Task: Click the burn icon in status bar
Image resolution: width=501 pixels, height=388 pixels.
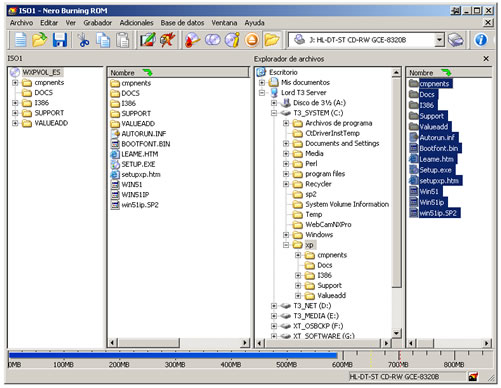Action: pos(473,377)
